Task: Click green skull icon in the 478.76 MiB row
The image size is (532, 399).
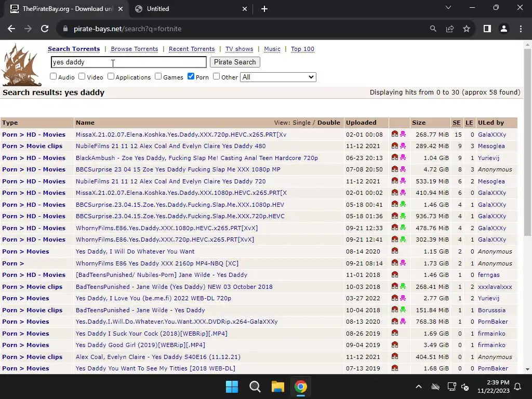Action: (403, 228)
